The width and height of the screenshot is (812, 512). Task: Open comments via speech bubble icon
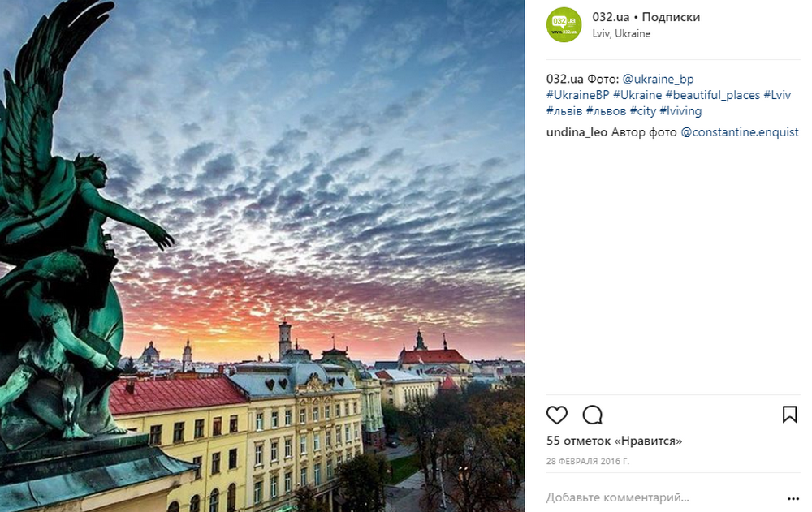point(593,415)
